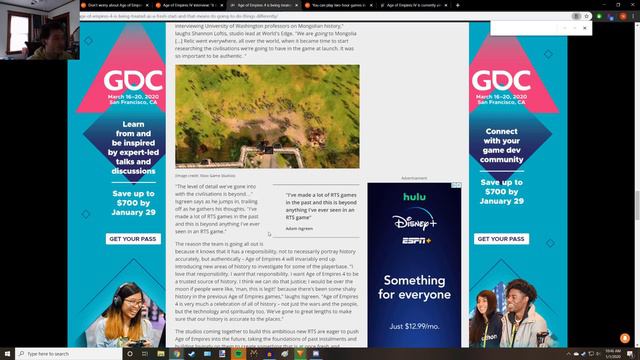
Task: Open the Chrome three-dot menu
Action: [633, 16]
